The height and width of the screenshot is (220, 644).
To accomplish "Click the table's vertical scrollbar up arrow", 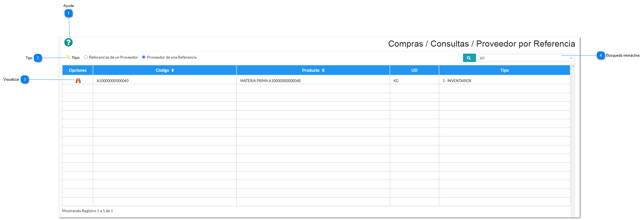I will click(573, 66).
